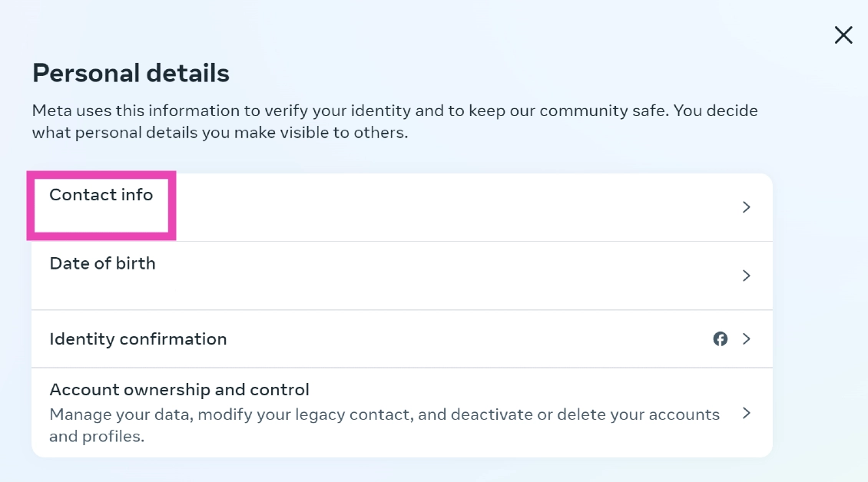Click the 'Manage your data' description text
868x482 pixels.
384,414
